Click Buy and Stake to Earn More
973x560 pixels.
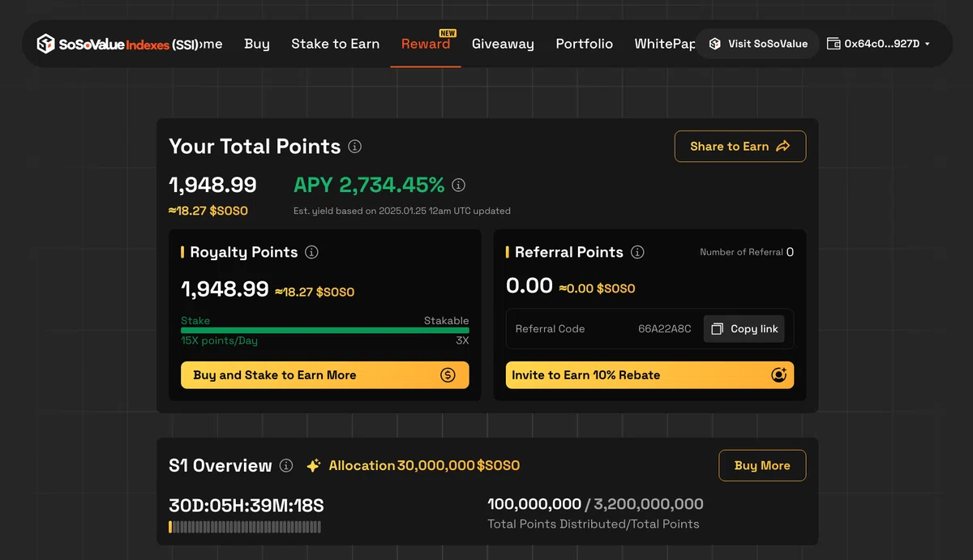tap(325, 375)
